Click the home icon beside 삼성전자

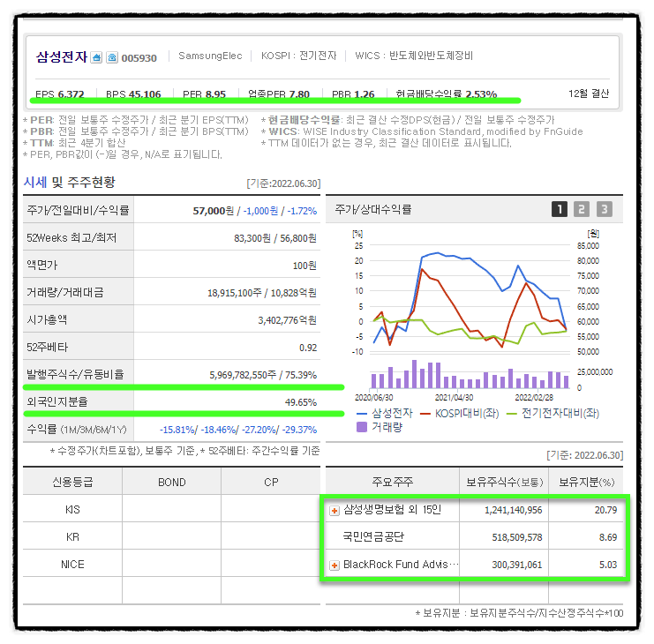point(96,57)
